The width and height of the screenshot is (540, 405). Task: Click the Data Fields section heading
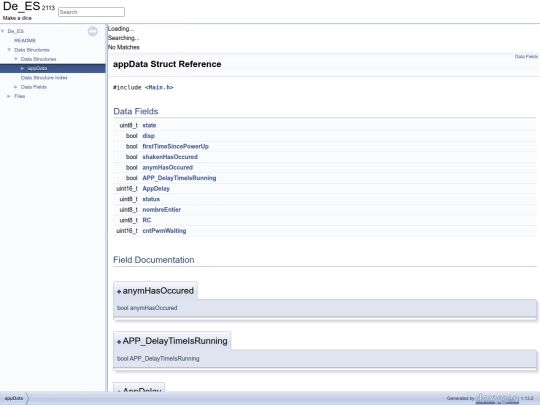pyautogui.click(x=136, y=111)
